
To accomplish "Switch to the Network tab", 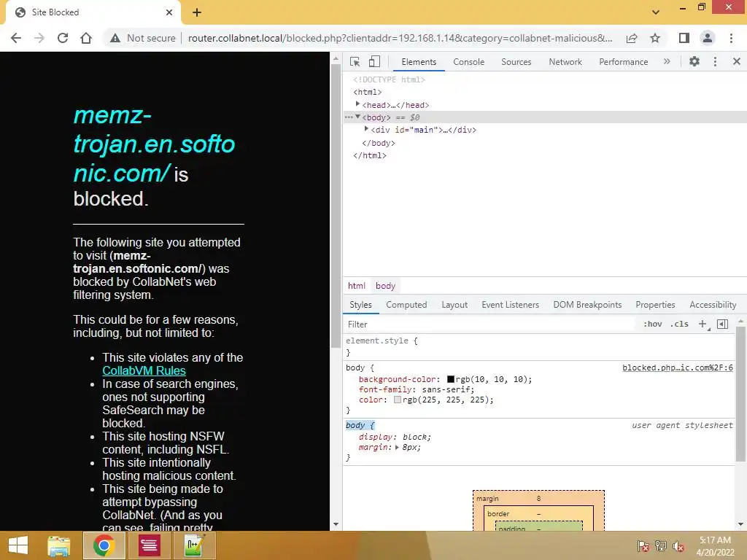I will 565,62.
